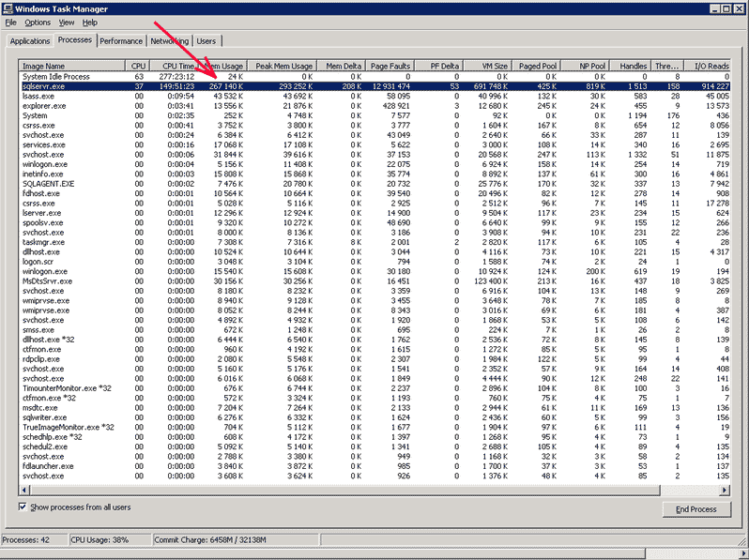This screenshot has height=560, width=749.
Task: Sort by Page Faults column header
Action: click(390, 66)
